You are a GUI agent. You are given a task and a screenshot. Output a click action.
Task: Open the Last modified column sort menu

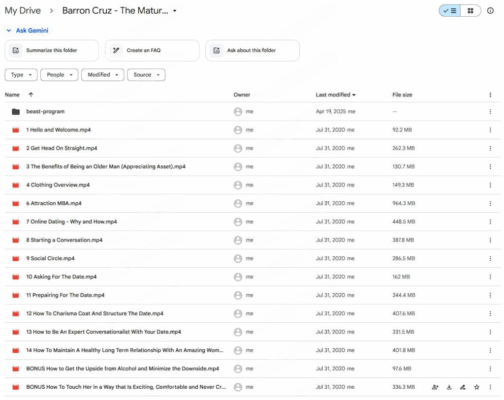pos(336,95)
